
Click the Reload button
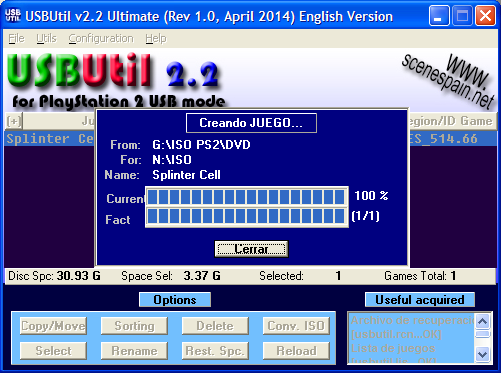pyautogui.click(x=296, y=351)
